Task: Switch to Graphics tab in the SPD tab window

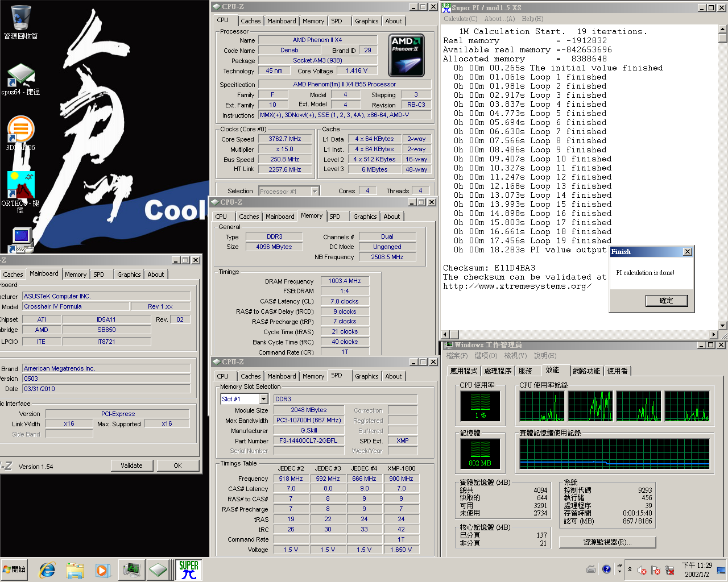Action: click(366, 376)
